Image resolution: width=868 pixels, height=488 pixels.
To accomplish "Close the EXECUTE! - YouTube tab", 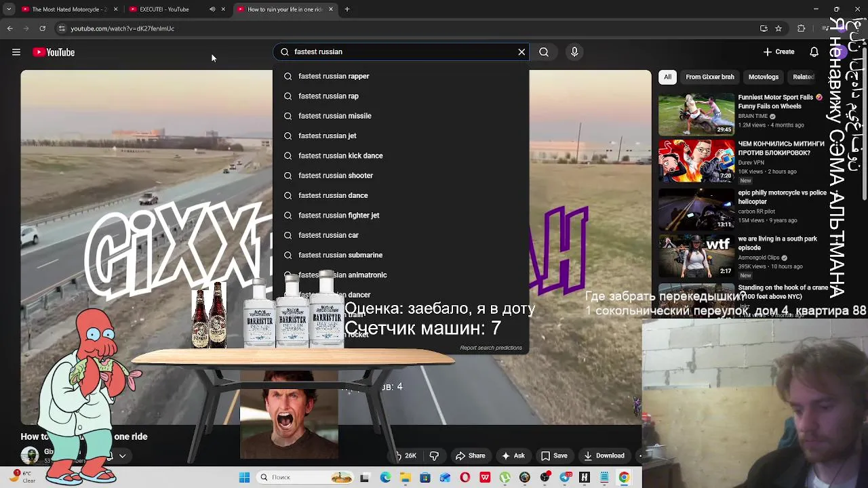I will (223, 9).
